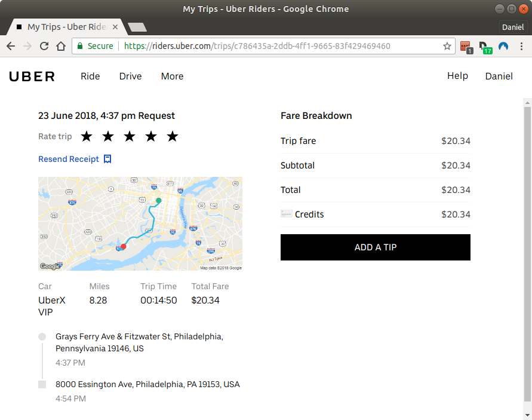Click the 4:37 PM pickup time

[x=70, y=363]
